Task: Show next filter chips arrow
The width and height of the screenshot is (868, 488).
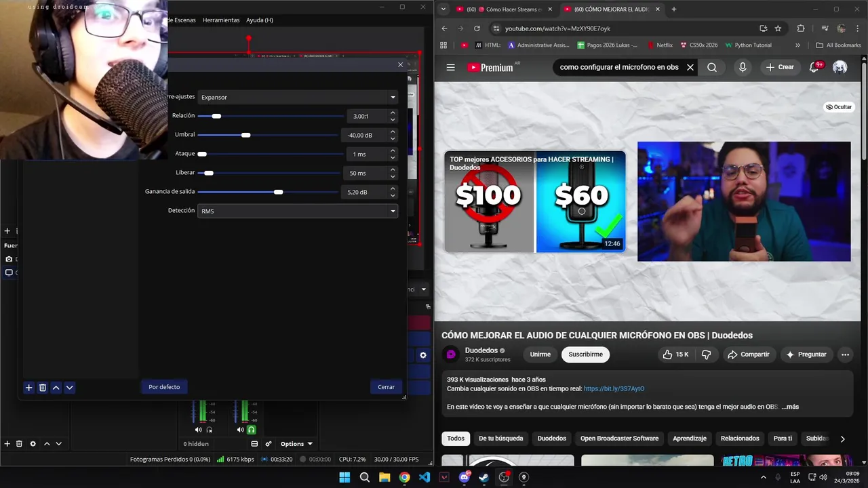Action: pos(842,439)
